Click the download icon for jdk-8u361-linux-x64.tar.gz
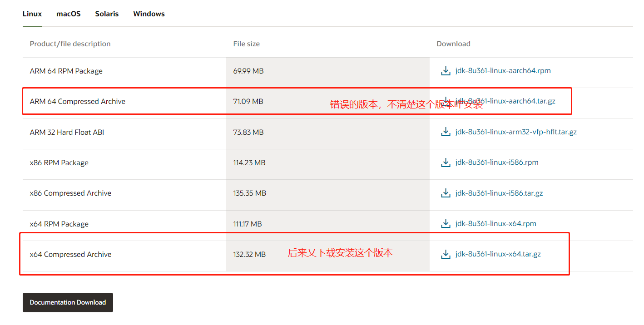This screenshot has width=644, height=325. coord(446,254)
